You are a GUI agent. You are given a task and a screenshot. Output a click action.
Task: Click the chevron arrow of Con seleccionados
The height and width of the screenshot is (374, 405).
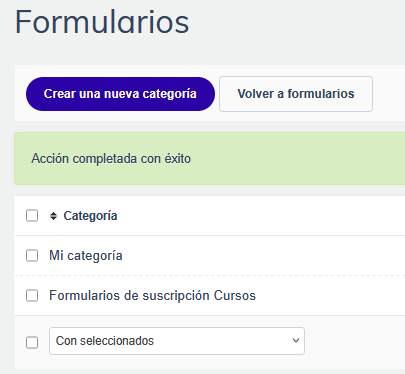[296, 341]
